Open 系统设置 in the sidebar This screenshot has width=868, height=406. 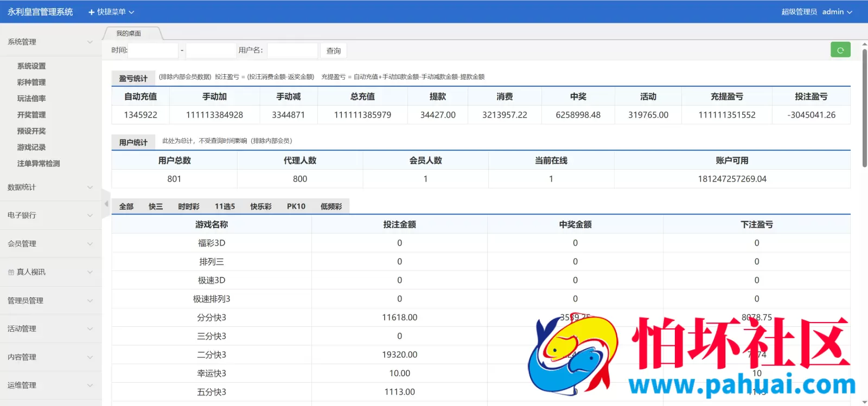point(31,66)
